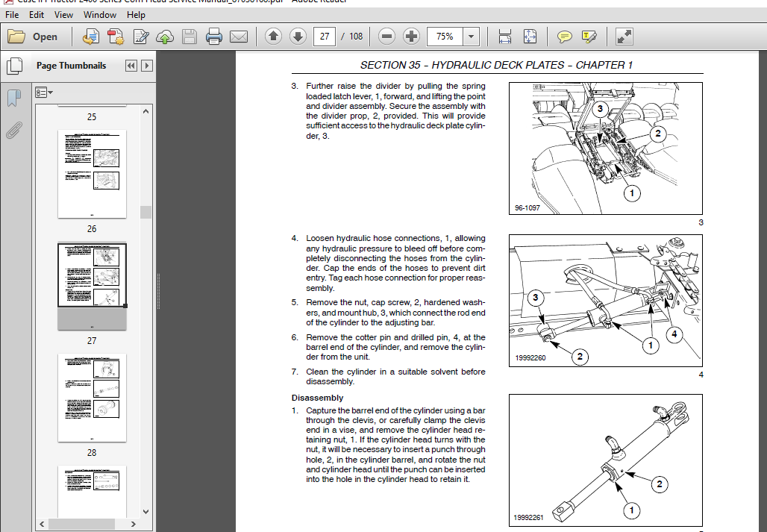
Task: Open the Help menu
Action: click(x=136, y=15)
